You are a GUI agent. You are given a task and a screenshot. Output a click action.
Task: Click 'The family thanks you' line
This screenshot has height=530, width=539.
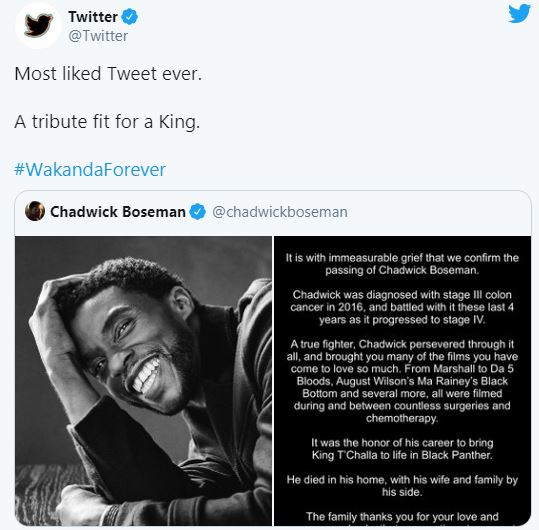click(402, 517)
